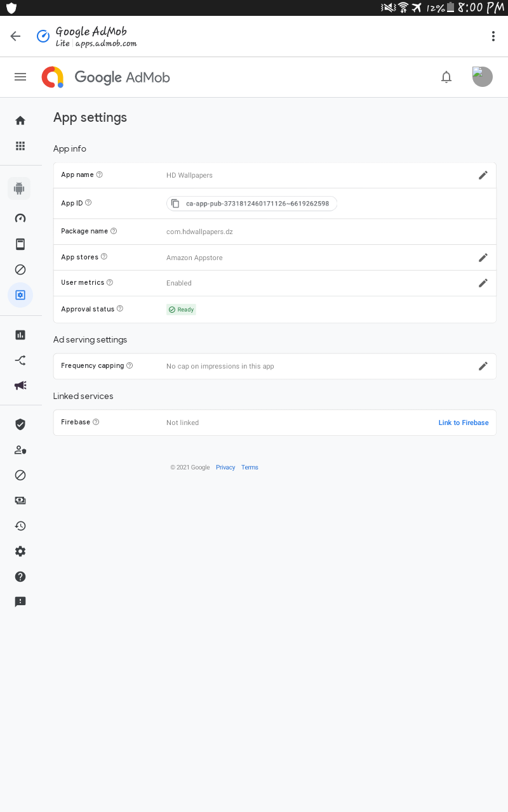The image size is (508, 812).
Task: Open the Privacy footer link
Action: click(x=225, y=468)
